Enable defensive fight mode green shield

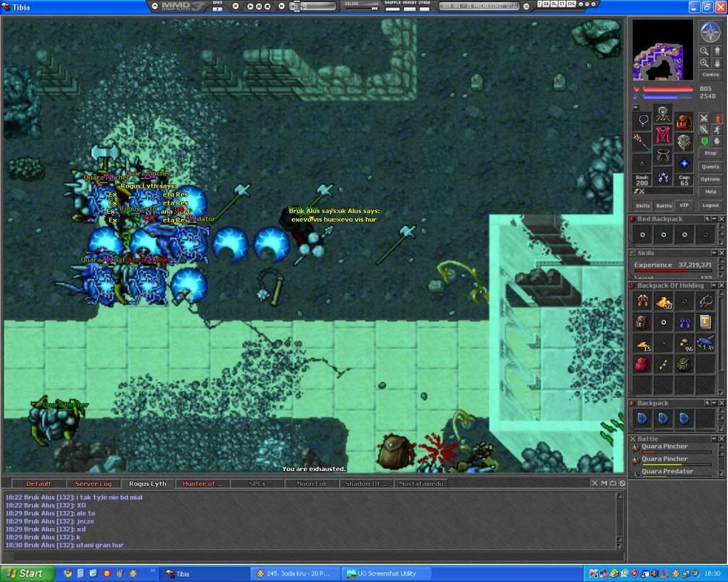tap(705, 141)
